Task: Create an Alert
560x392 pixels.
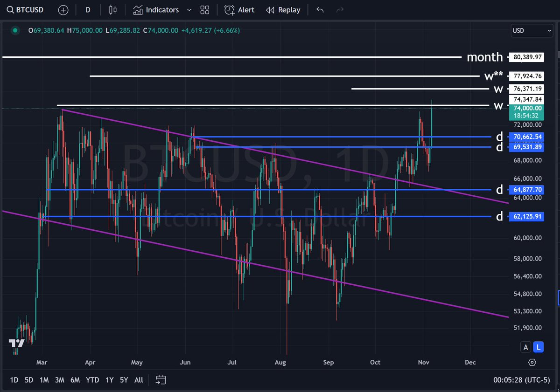Action: [239, 10]
